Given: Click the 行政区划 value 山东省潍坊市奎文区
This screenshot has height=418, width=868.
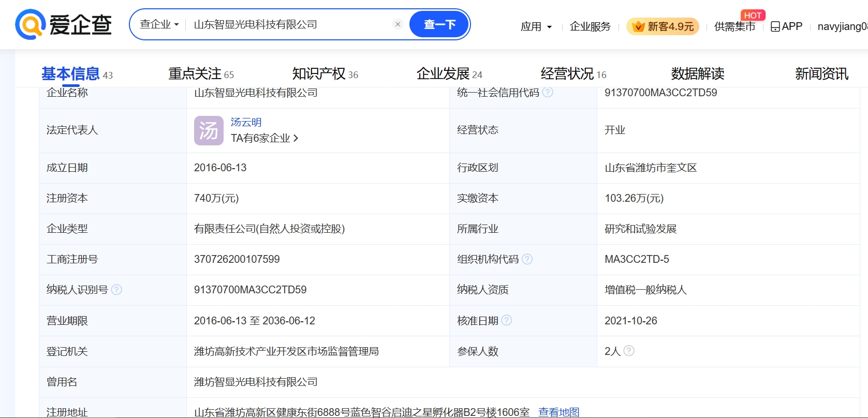Looking at the screenshot, I should [x=651, y=168].
